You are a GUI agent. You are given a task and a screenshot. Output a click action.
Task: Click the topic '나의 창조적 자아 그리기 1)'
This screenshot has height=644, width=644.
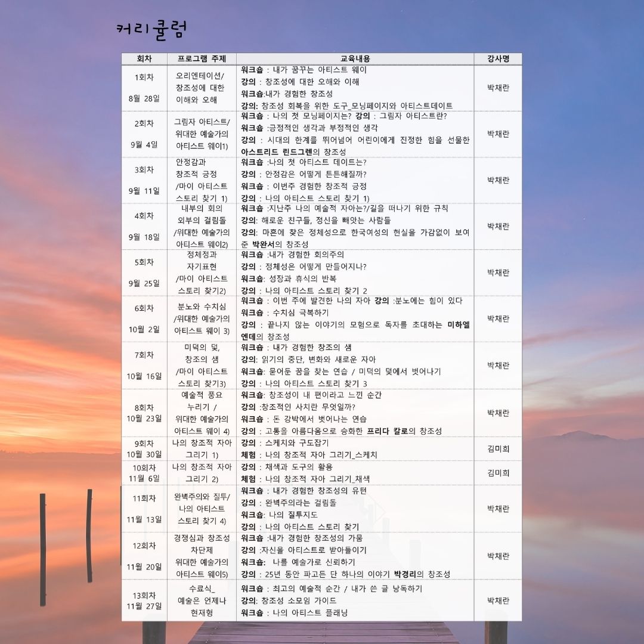click(202, 449)
